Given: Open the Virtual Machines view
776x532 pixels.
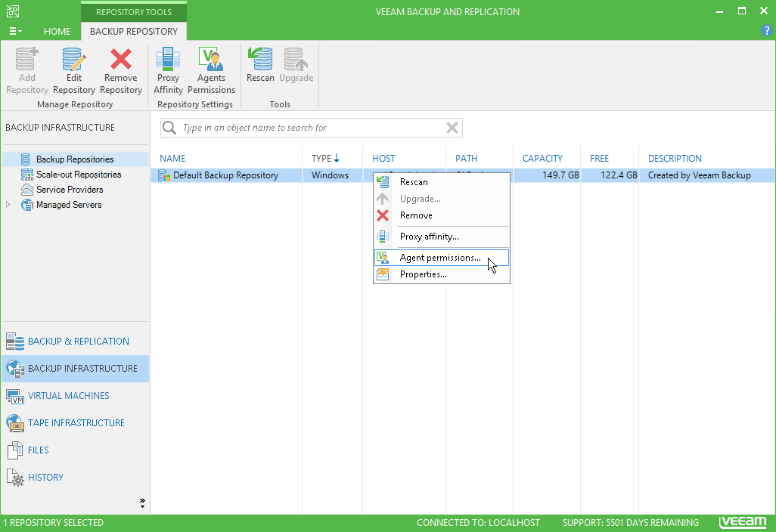Looking at the screenshot, I should 75,395.
